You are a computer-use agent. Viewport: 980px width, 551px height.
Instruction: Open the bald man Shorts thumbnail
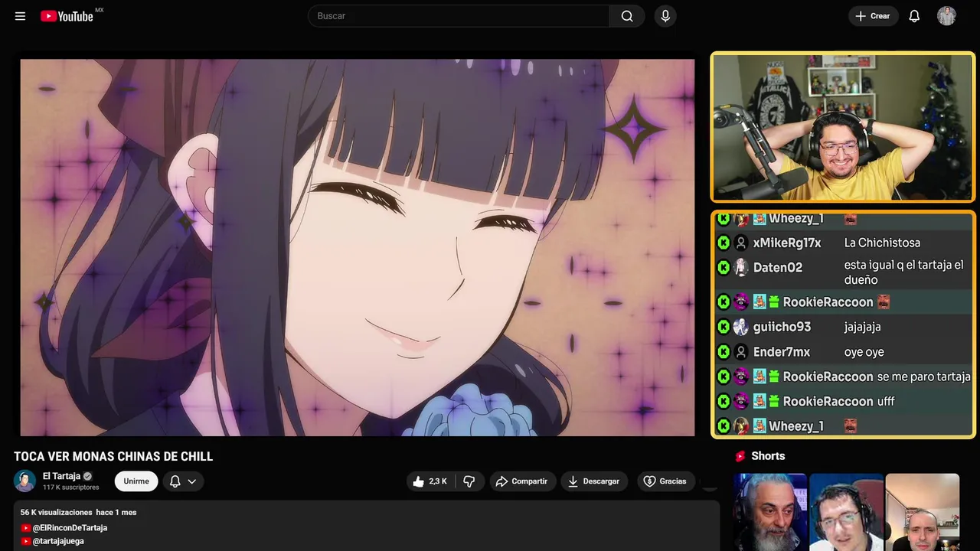(923, 512)
